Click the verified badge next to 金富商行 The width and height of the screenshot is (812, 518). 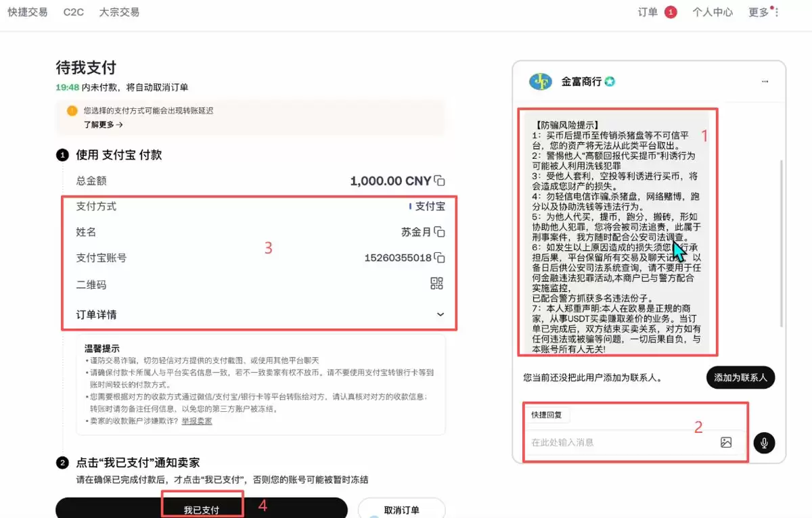pyautogui.click(x=608, y=81)
